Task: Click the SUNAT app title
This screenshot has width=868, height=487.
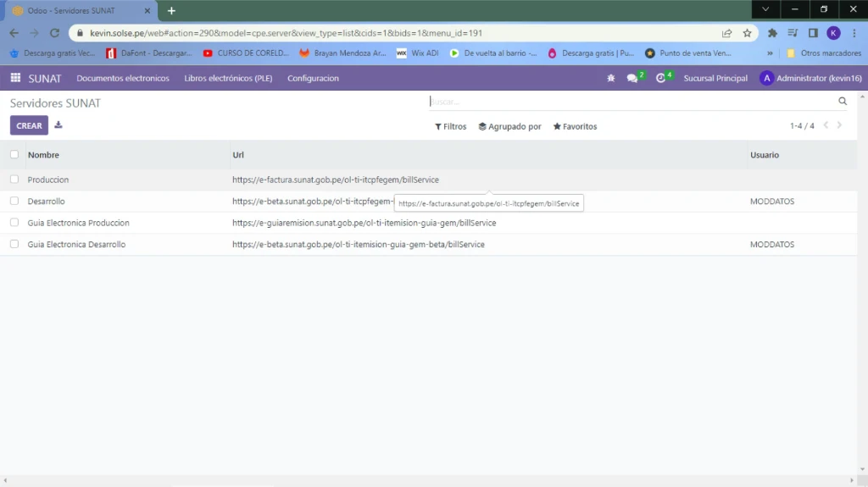Action: (45, 78)
